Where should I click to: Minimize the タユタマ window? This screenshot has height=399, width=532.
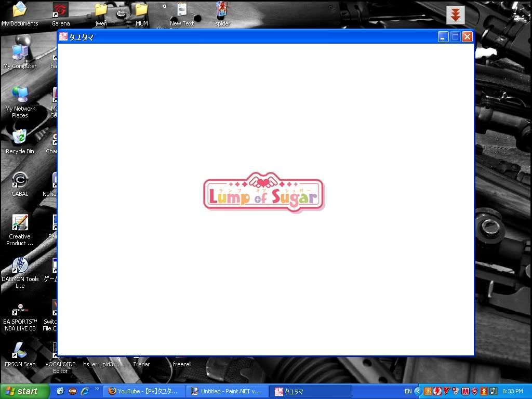[443, 37]
